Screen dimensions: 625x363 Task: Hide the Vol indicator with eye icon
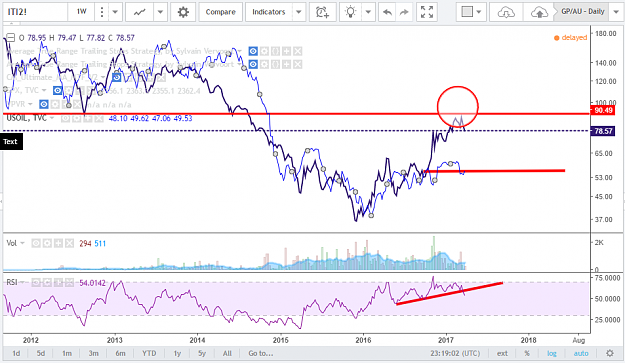click(36, 243)
